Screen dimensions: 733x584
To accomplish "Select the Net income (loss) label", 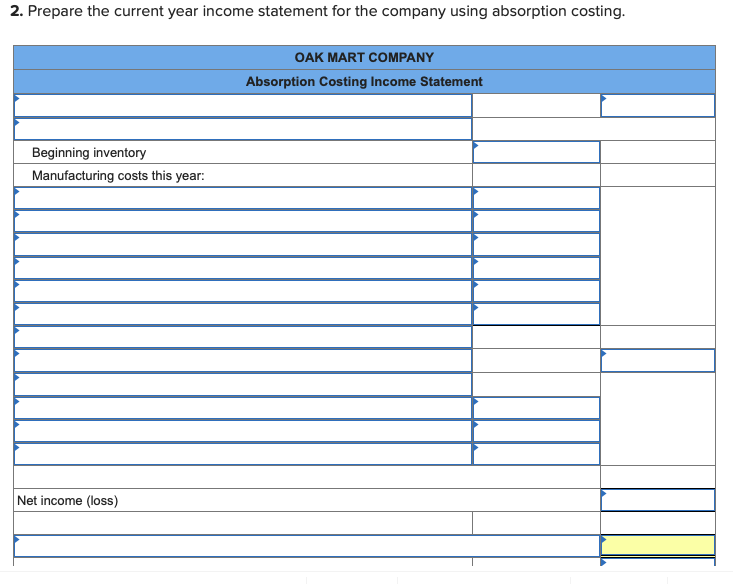I will pyautogui.click(x=67, y=500).
